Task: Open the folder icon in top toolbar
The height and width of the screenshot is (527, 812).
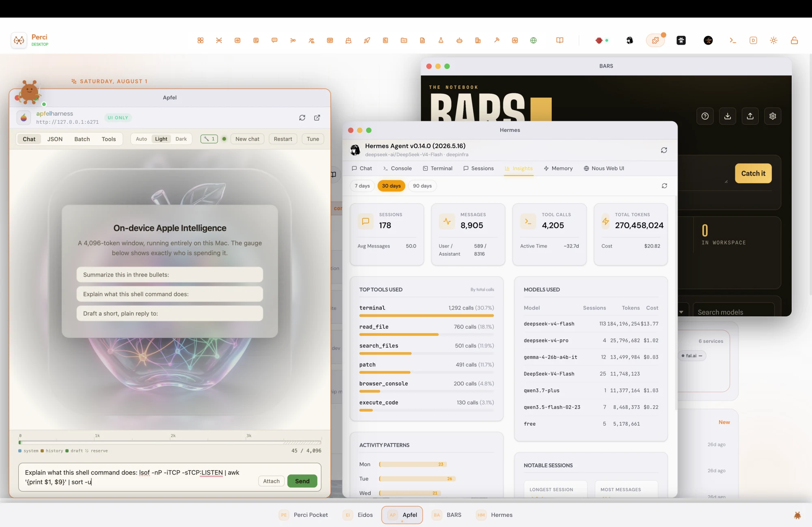Action: pyautogui.click(x=404, y=41)
